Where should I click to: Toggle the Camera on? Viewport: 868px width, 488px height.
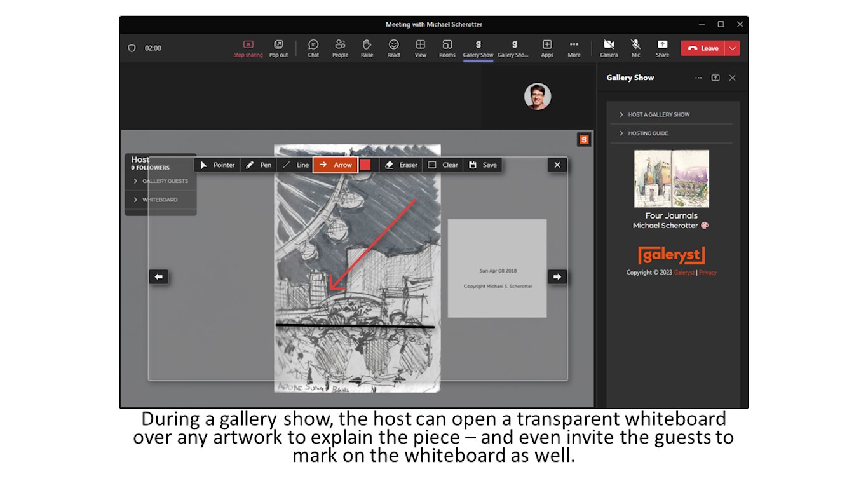(609, 48)
